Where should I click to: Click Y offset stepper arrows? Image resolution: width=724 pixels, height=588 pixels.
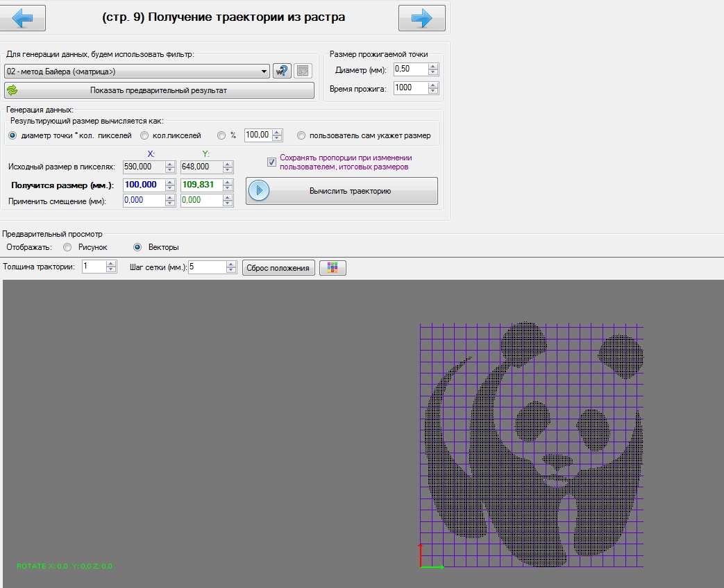[228, 200]
